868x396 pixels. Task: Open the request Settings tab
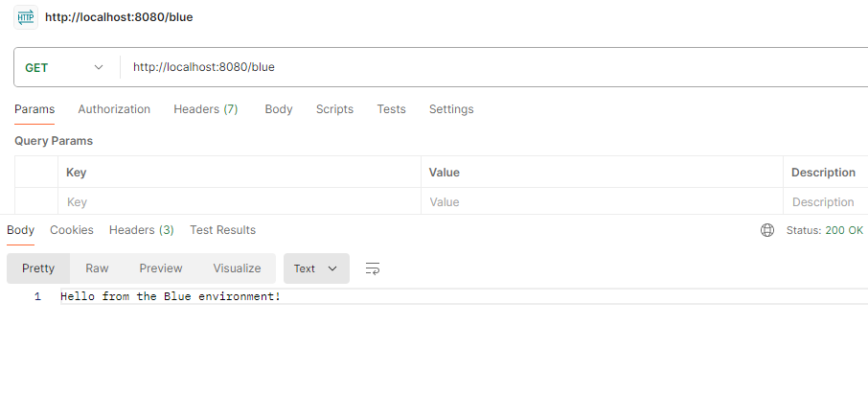(x=451, y=109)
